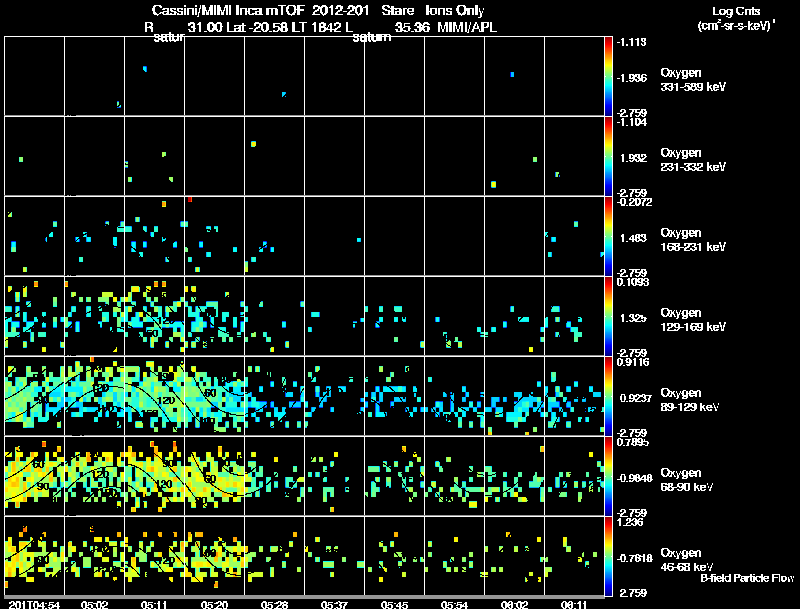Click inside the Oxygen 46-68 keV spectrogram panel
800x609 pixels.
pyautogui.click(x=304, y=556)
